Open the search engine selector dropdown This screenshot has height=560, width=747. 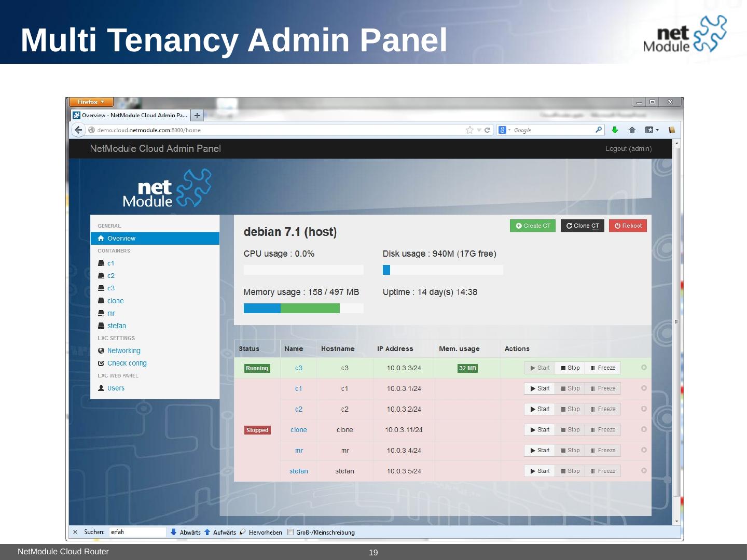pos(505,130)
